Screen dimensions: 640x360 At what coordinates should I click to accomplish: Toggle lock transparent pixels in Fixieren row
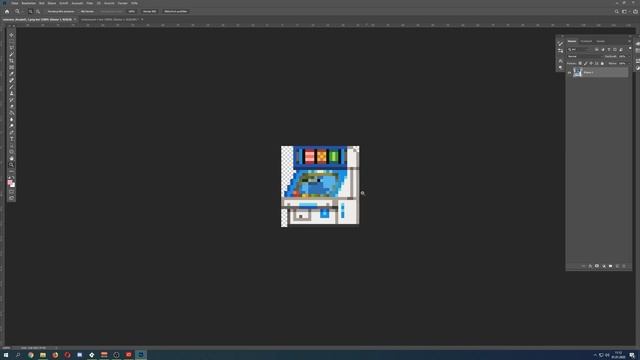(x=580, y=63)
